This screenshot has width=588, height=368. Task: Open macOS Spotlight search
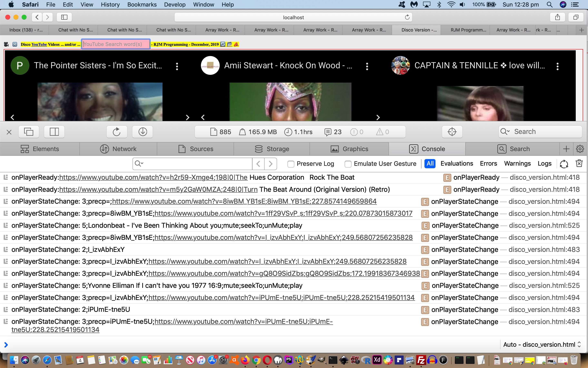(550, 4)
